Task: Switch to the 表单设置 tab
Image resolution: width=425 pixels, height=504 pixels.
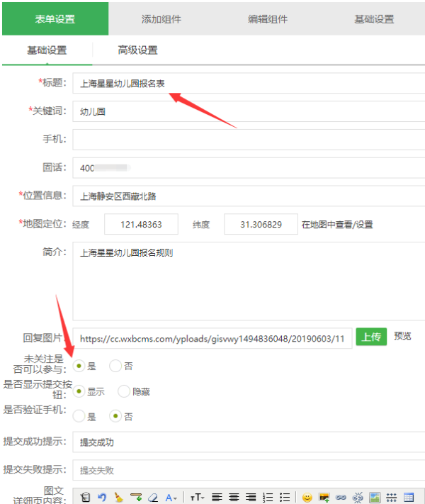Action: coord(55,18)
